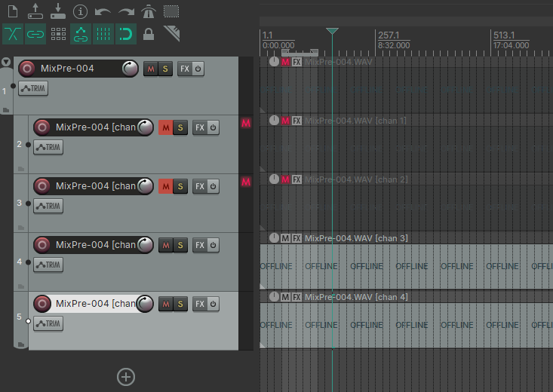Image resolution: width=553 pixels, height=392 pixels.
Task: Toggle move envelope points with items
Action: pyautogui.click(x=81, y=34)
